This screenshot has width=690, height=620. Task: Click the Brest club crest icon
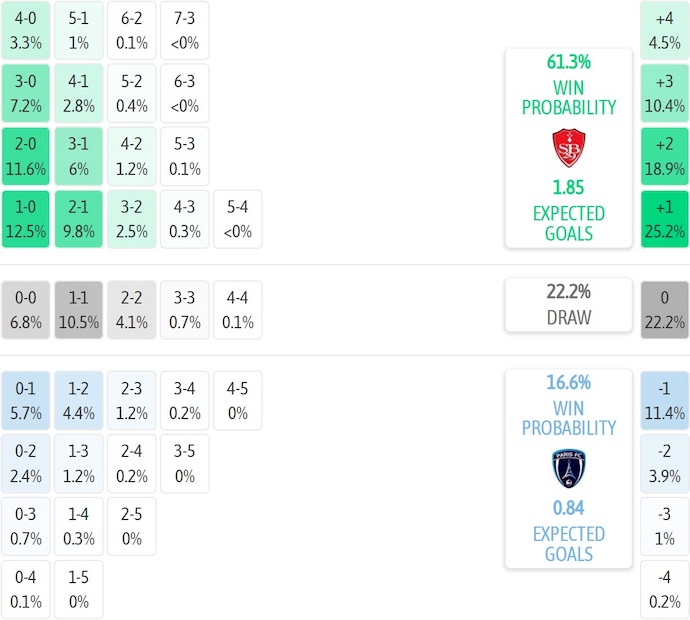pos(568,148)
